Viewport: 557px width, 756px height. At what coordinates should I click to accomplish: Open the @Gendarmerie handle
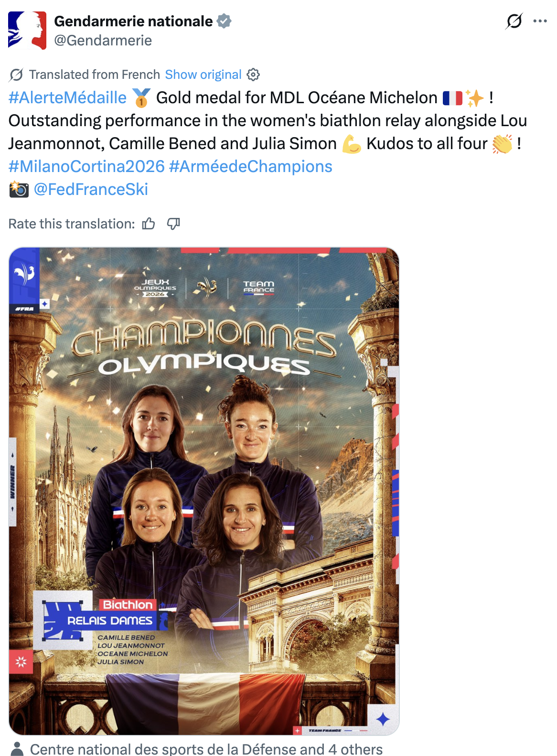pos(103,41)
